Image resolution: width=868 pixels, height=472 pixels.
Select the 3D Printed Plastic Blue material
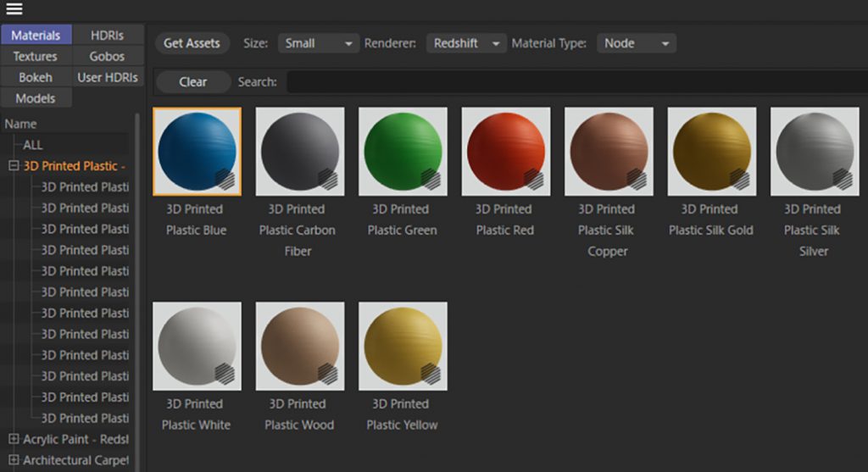[x=197, y=151]
